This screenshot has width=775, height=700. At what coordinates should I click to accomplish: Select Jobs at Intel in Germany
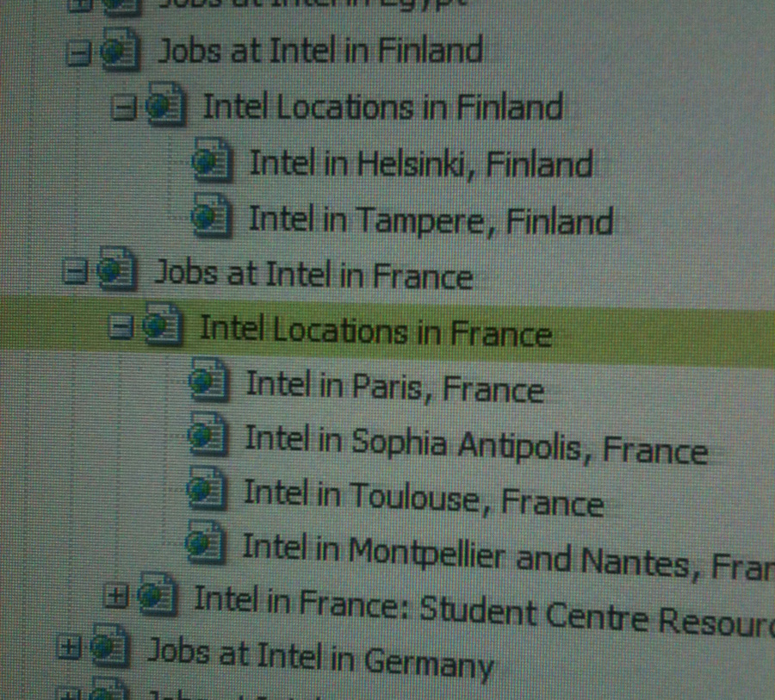320,659
